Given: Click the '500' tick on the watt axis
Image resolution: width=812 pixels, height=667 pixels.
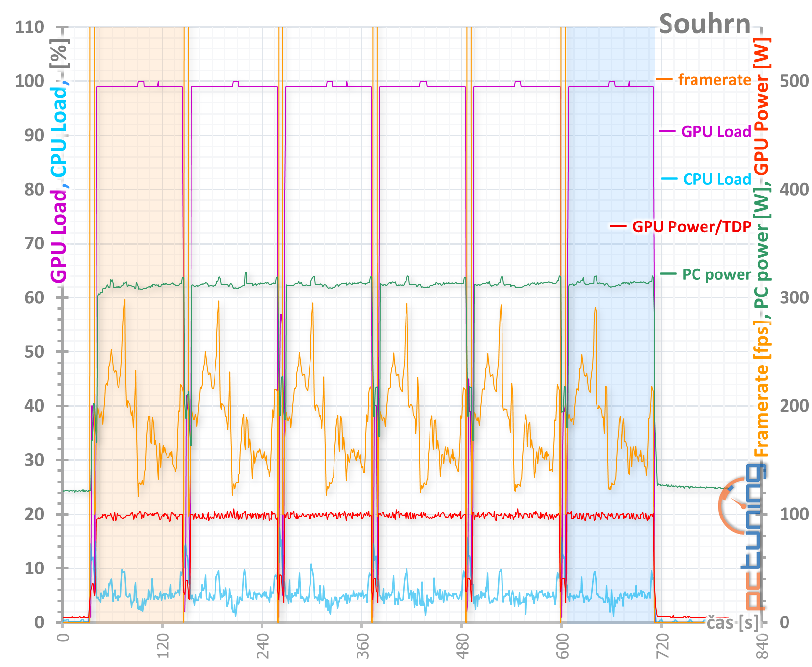Looking at the screenshot, I should pos(794,81).
